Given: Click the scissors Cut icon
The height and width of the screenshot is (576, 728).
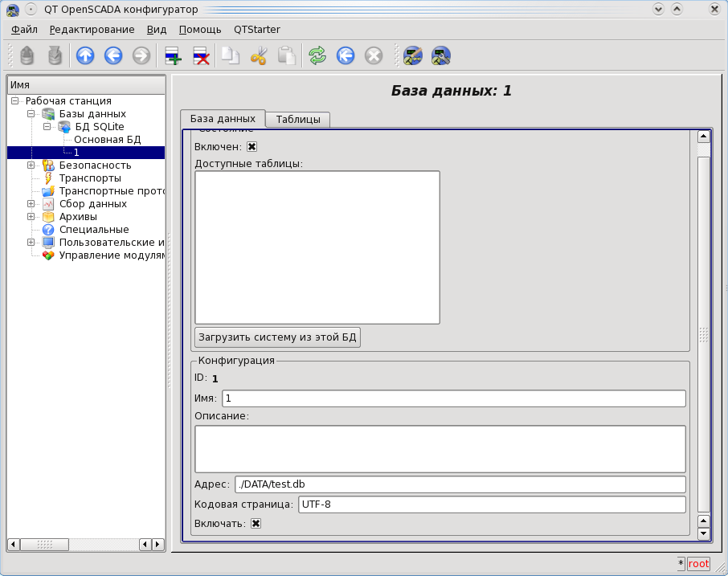Looking at the screenshot, I should click(258, 55).
